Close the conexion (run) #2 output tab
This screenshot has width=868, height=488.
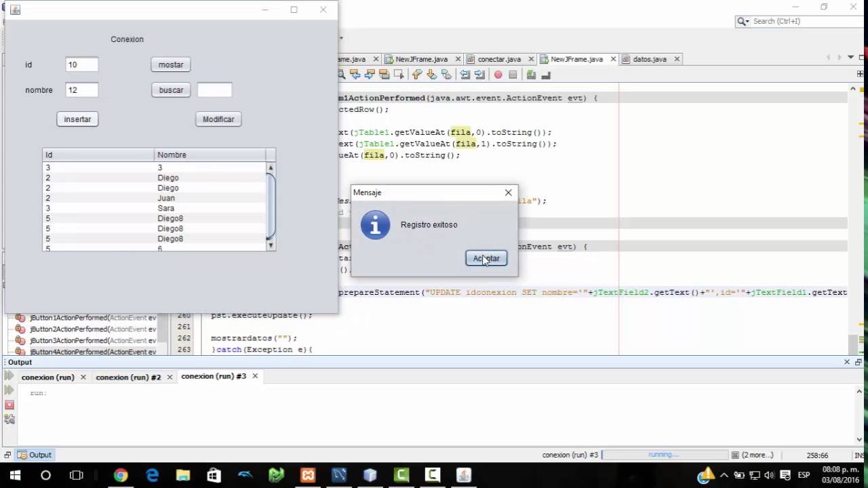(x=170, y=377)
